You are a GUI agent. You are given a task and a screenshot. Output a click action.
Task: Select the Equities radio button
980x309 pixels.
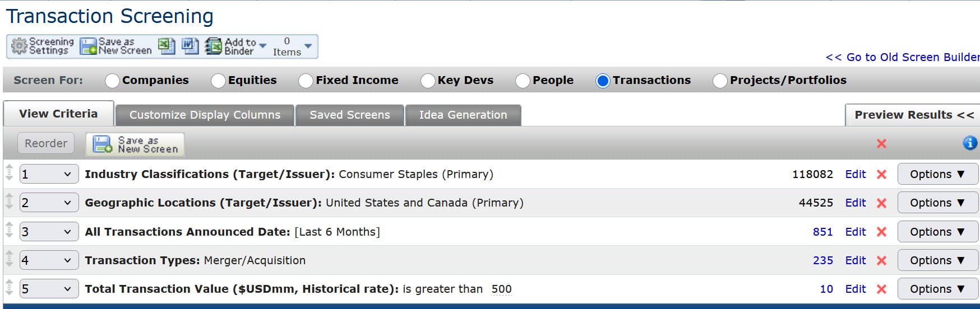point(218,81)
